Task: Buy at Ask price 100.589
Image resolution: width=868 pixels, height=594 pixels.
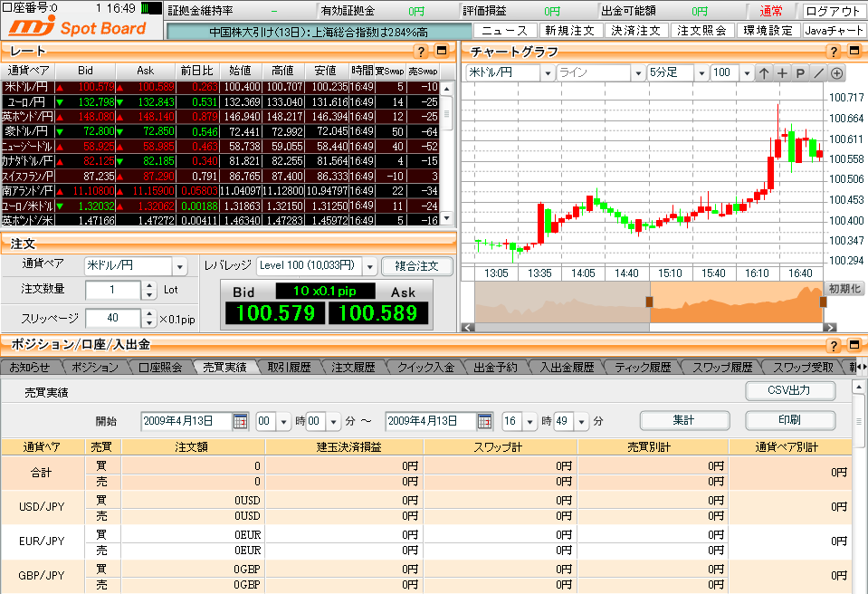Action: coord(378,312)
